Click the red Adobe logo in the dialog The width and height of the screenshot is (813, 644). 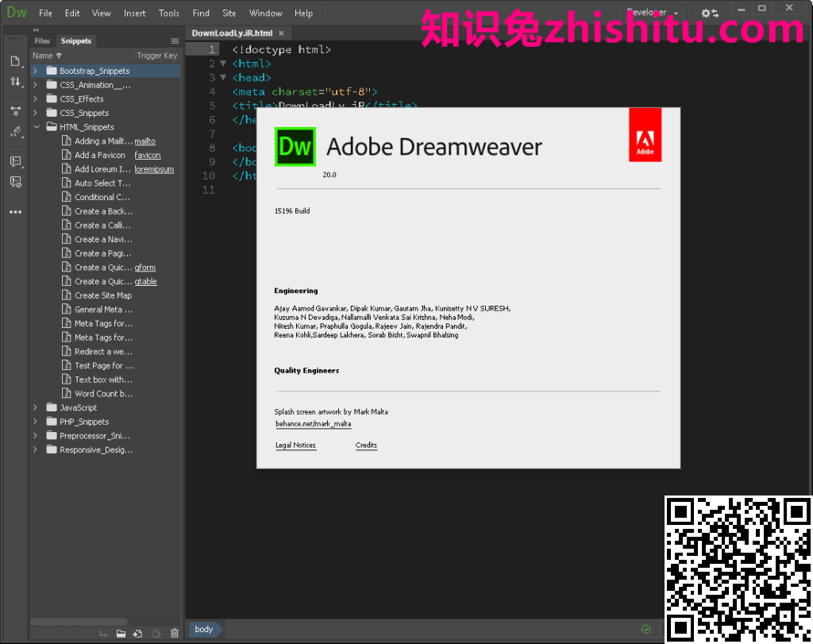pos(645,135)
